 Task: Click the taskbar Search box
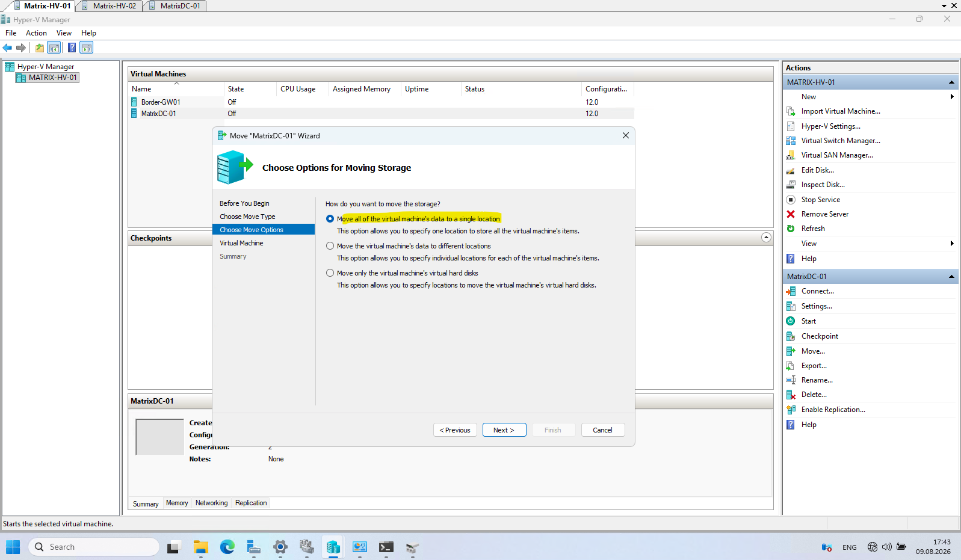coord(94,547)
